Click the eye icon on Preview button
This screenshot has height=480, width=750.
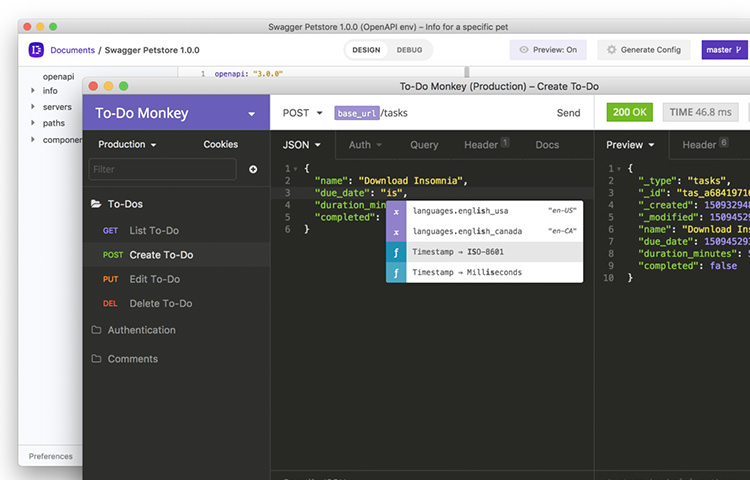click(x=524, y=50)
